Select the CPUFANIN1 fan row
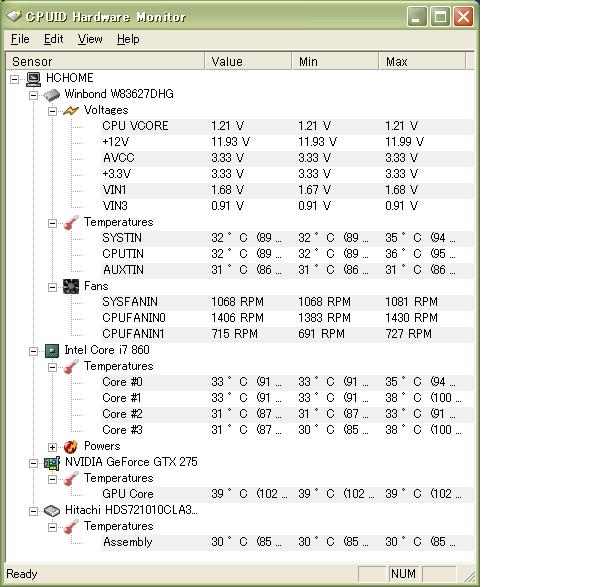The image size is (600, 587). pos(287,334)
